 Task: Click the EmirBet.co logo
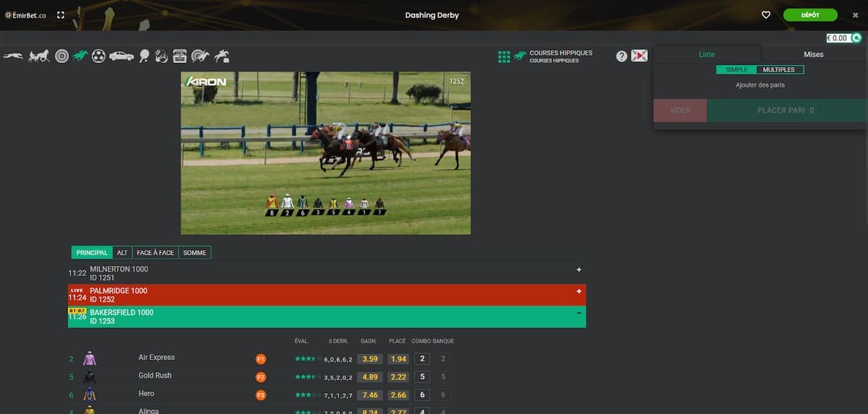tap(26, 14)
